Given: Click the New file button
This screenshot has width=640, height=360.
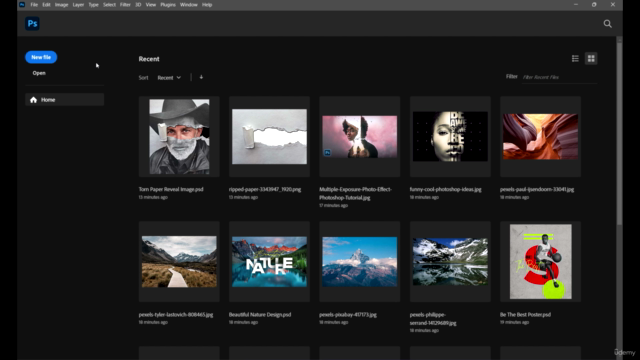Looking at the screenshot, I should point(41,57).
